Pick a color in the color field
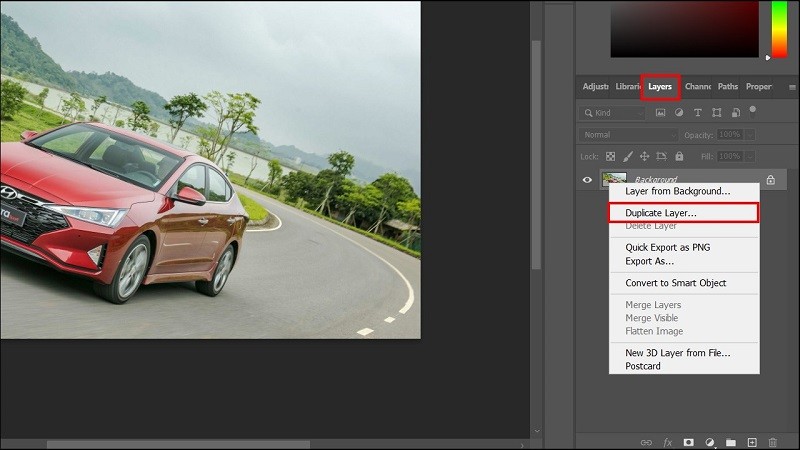Image resolution: width=800 pixels, height=450 pixels. (685, 29)
